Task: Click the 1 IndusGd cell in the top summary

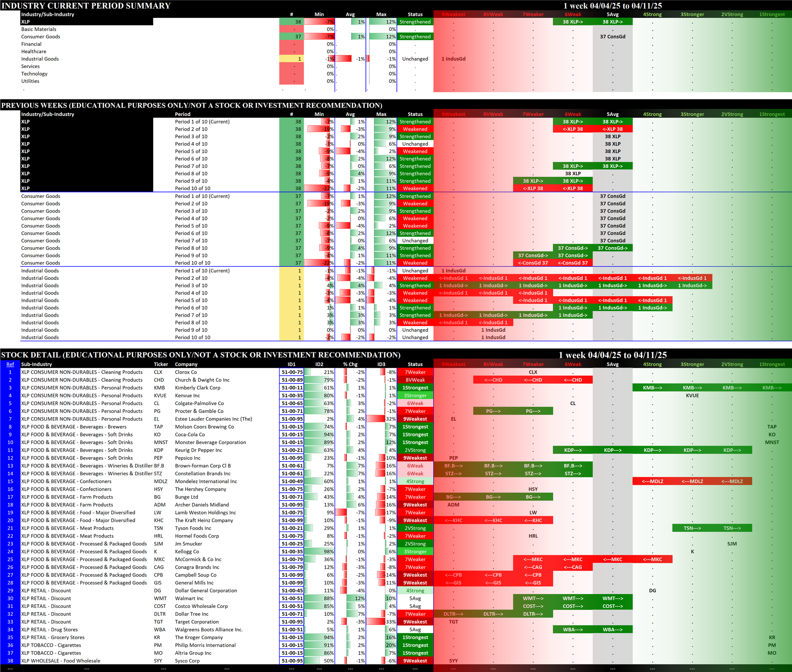Action: 453,59
